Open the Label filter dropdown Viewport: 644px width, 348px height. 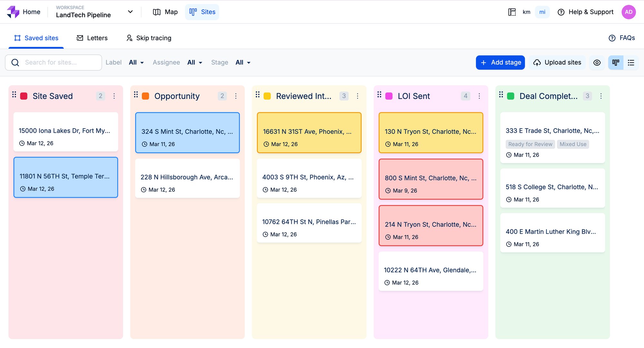(x=136, y=62)
